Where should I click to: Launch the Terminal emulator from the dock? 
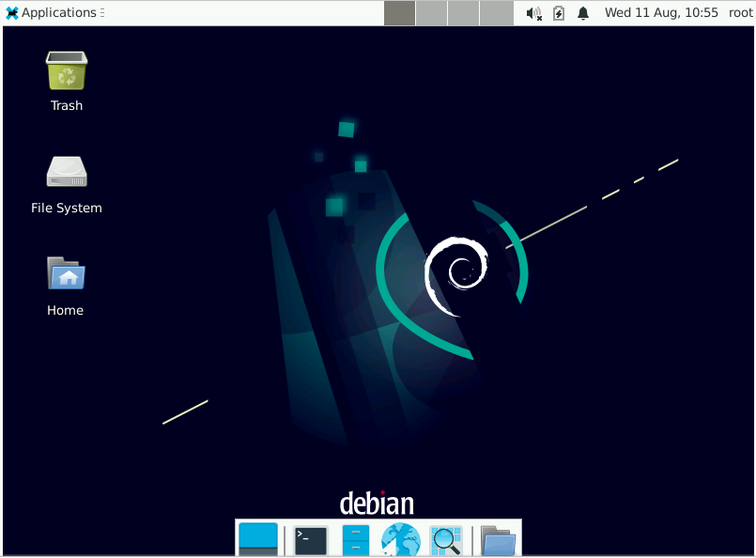click(310, 540)
